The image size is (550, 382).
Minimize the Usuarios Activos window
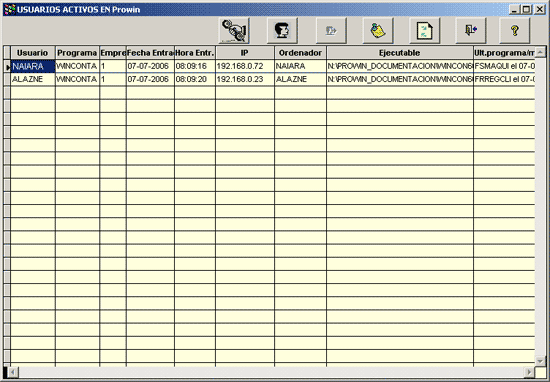coord(515,9)
